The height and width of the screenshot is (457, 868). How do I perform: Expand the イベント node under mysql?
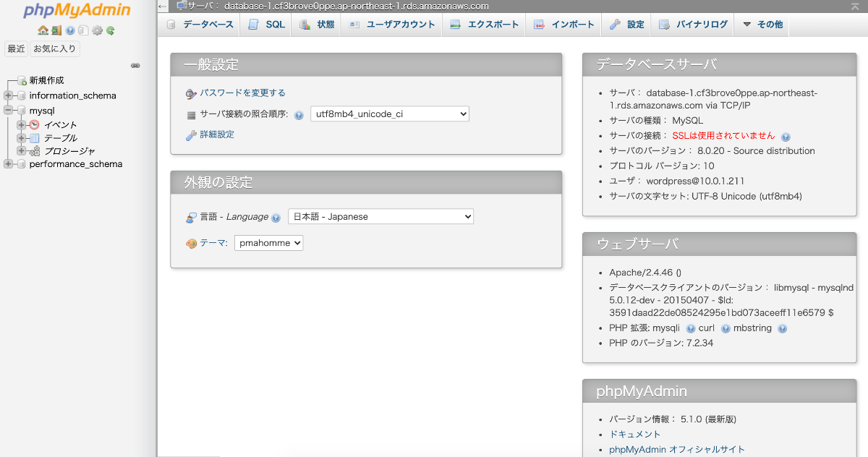pos(21,124)
